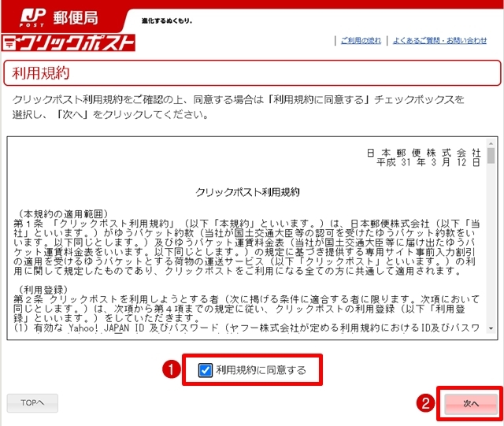
Task: Click the （本規約の適用範囲） section heading
Action: [61, 214]
